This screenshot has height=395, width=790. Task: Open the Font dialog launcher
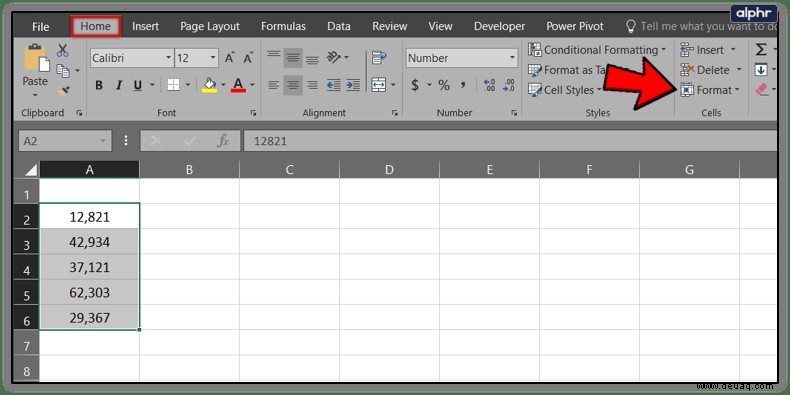[253, 113]
